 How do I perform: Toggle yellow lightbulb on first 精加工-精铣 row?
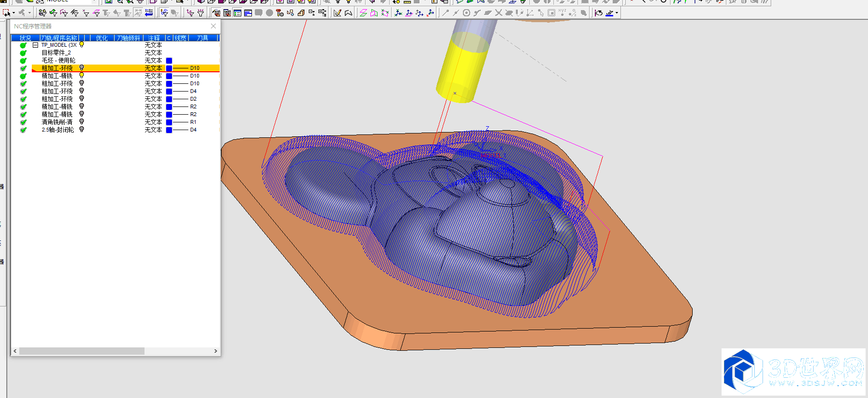point(81,75)
